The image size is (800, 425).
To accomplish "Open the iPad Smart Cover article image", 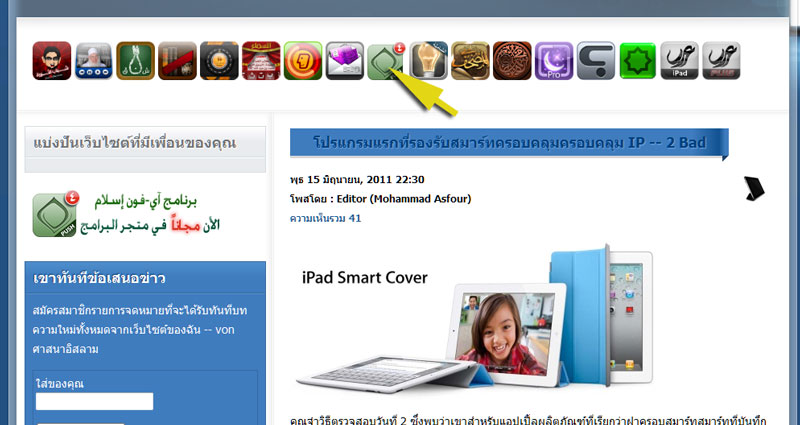I will 474,319.
